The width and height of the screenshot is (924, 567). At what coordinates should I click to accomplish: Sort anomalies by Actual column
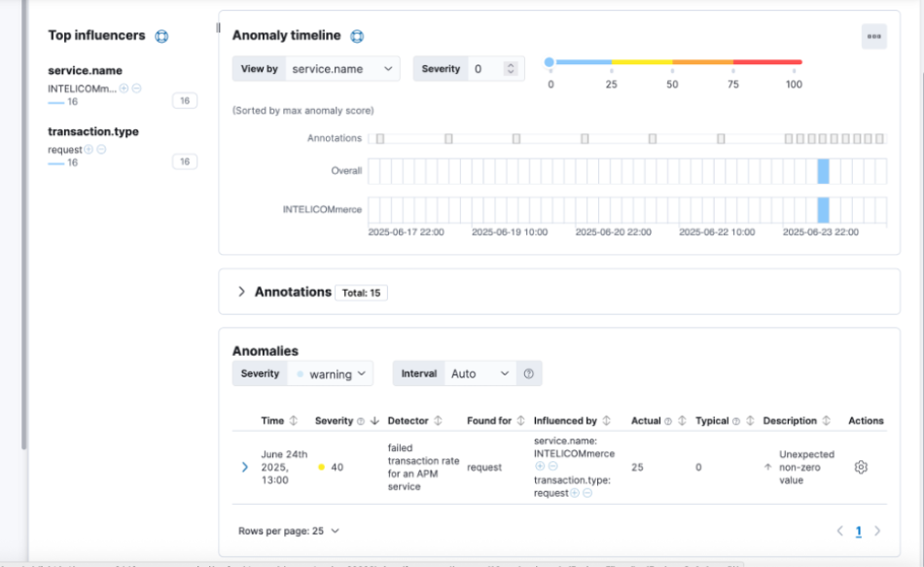682,421
